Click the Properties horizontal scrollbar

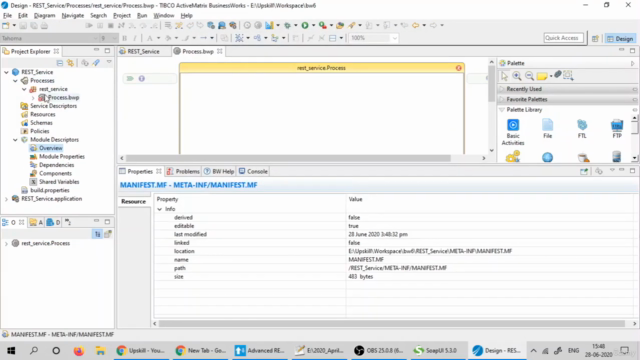(391, 324)
